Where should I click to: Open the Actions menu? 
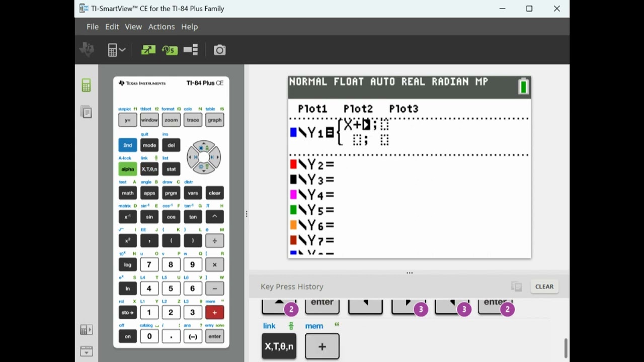pos(162,27)
